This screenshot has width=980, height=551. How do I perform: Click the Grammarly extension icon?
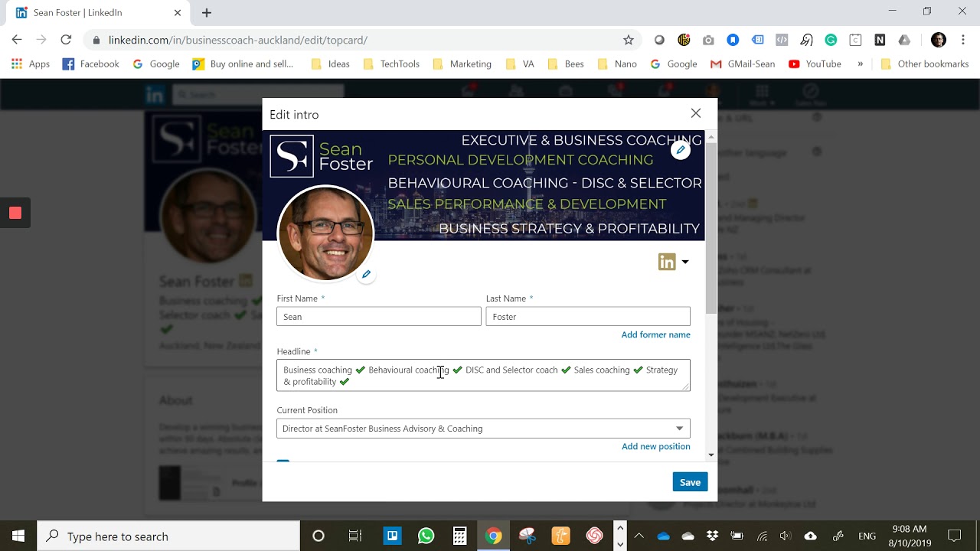(831, 40)
